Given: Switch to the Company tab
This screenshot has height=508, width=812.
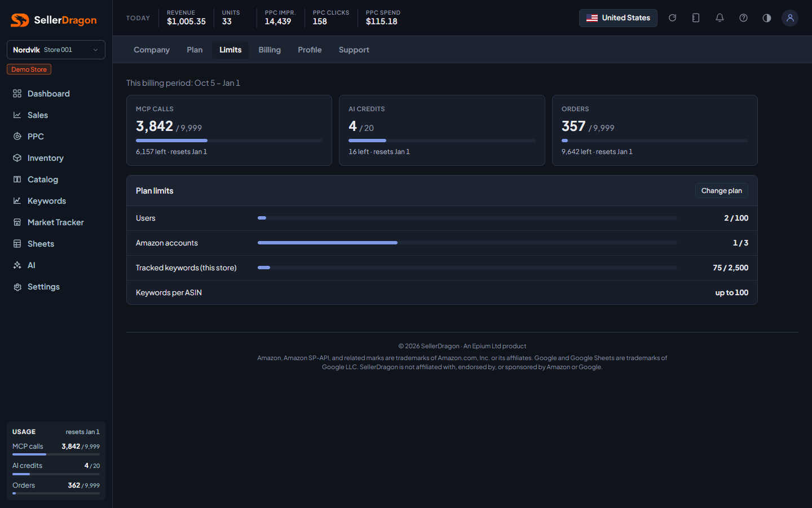Looking at the screenshot, I should coord(152,50).
